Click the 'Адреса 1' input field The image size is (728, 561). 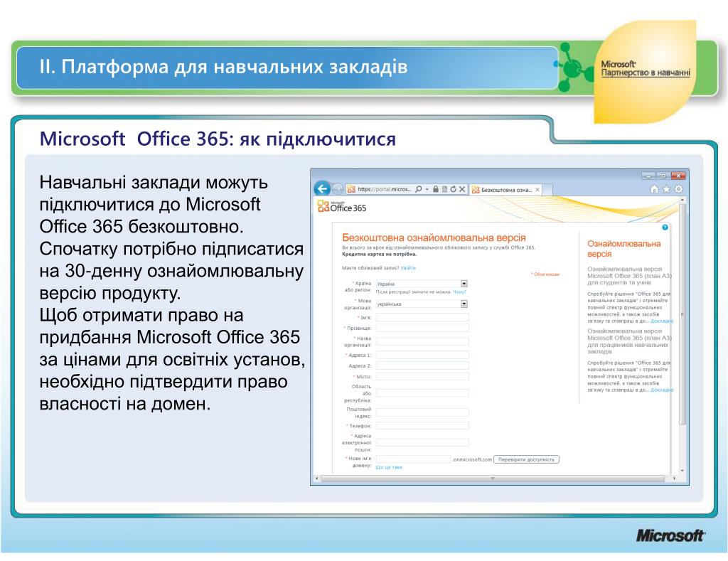coord(422,355)
